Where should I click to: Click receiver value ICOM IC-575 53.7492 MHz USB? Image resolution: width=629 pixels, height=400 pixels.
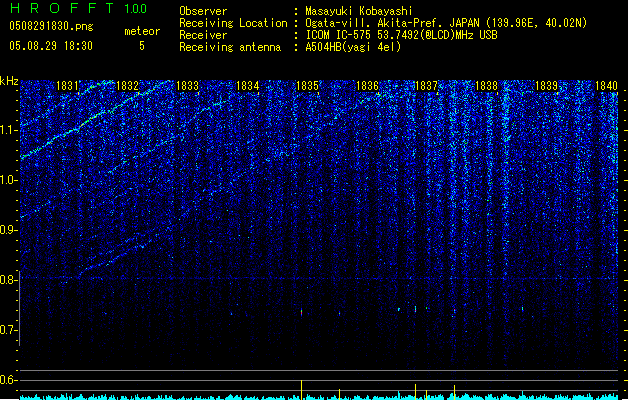[x=402, y=35]
